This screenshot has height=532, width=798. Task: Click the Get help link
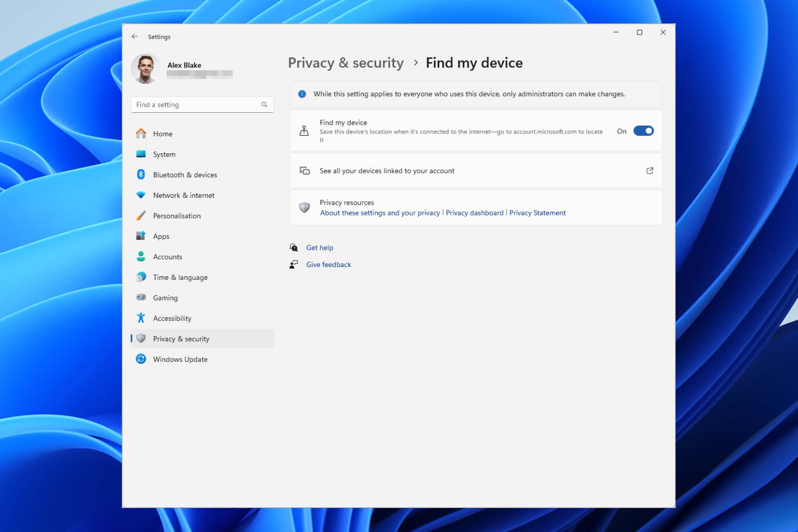coord(320,247)
